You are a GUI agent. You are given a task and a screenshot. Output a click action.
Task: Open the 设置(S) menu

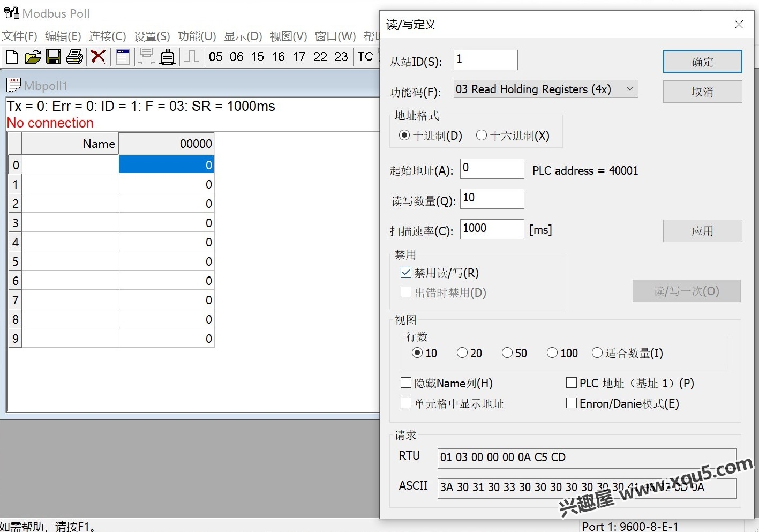point(152,36)
